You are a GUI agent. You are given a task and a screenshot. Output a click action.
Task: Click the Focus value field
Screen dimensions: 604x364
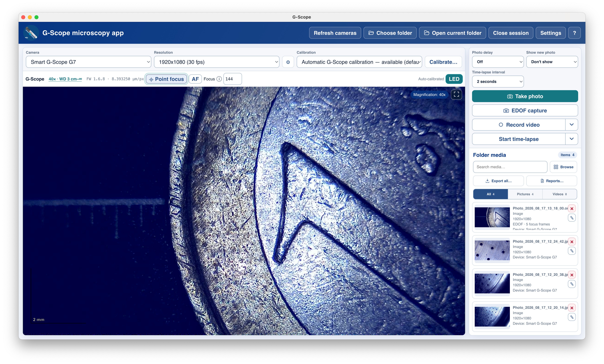tap(232, 79)
